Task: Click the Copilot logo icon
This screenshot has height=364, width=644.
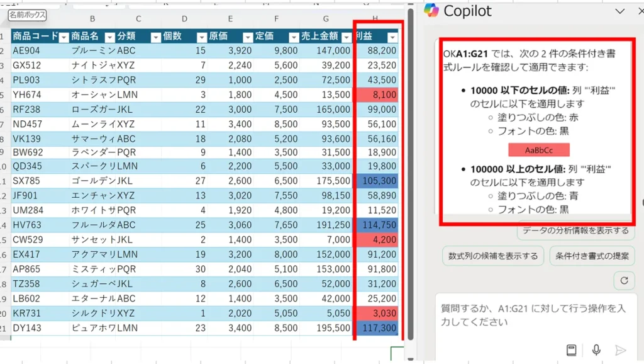Action: click(431, 11)
